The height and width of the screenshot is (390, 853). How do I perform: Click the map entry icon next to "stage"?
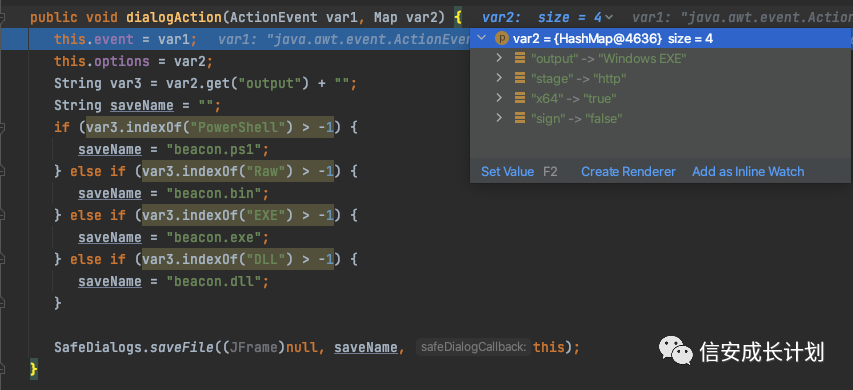coord(520,78)
